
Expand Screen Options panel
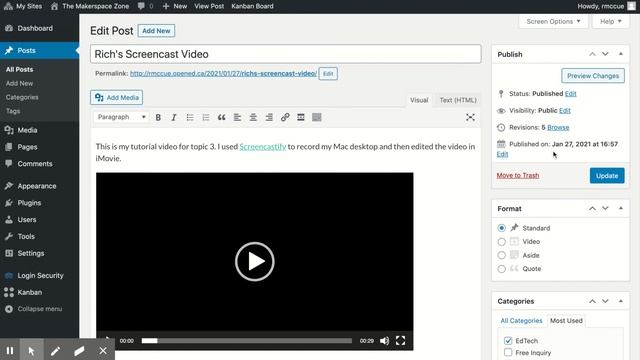pyautogui.click(x=553, y=21)
